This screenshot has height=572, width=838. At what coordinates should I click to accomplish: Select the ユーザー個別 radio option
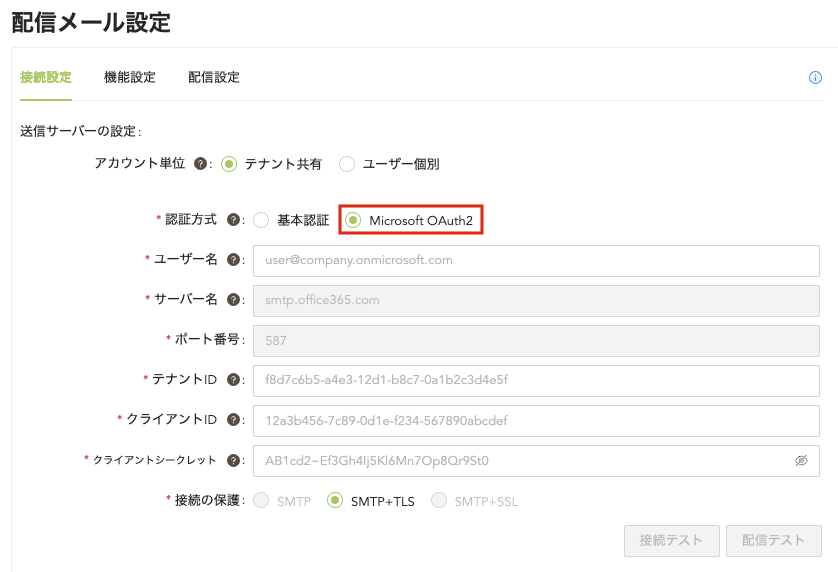[347, 164]
